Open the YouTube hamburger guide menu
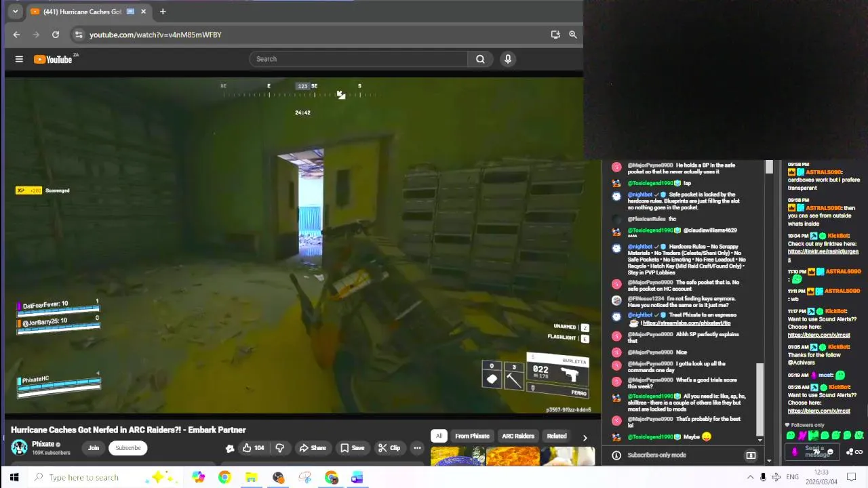 19,59
